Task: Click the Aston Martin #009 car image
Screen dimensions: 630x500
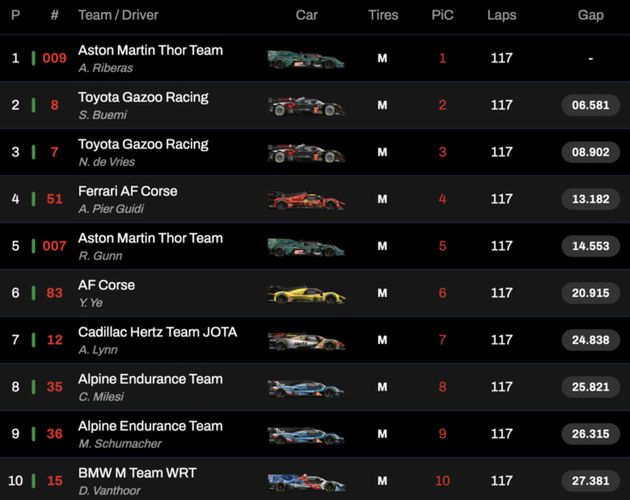Action: pyautogui.click(x=306, y=59)
